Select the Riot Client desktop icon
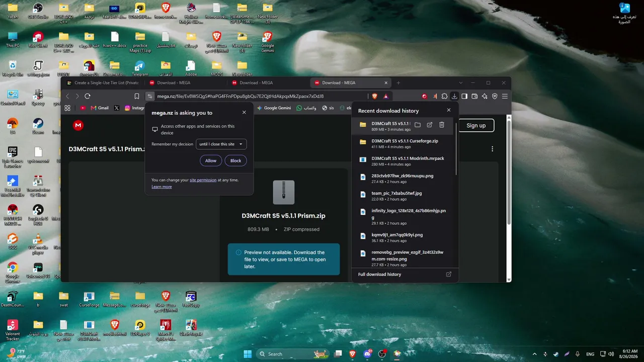 click(x=38, y=40)
